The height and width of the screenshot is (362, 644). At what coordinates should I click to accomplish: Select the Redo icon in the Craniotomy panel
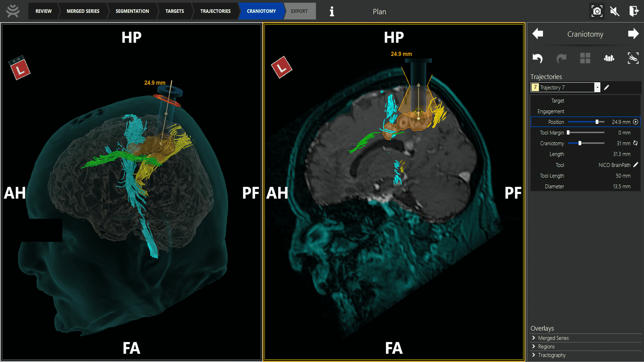562,58
